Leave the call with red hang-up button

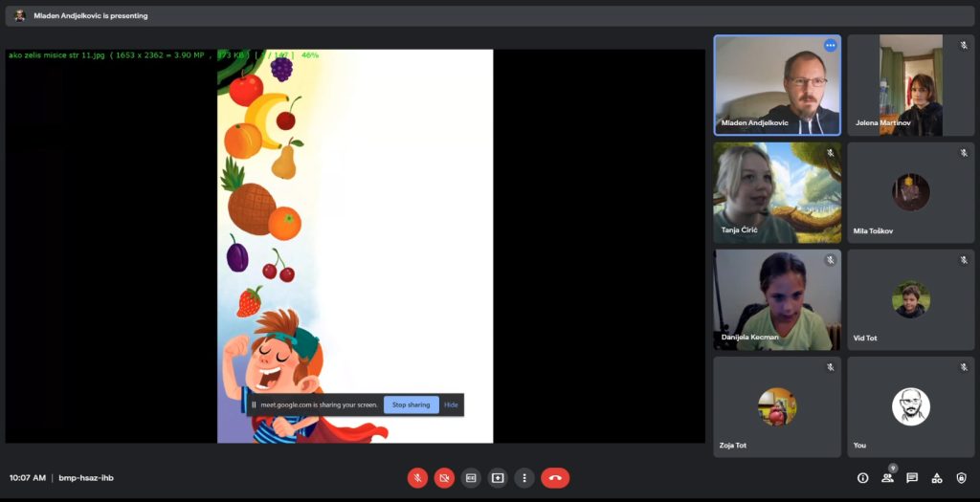point(555,478)
